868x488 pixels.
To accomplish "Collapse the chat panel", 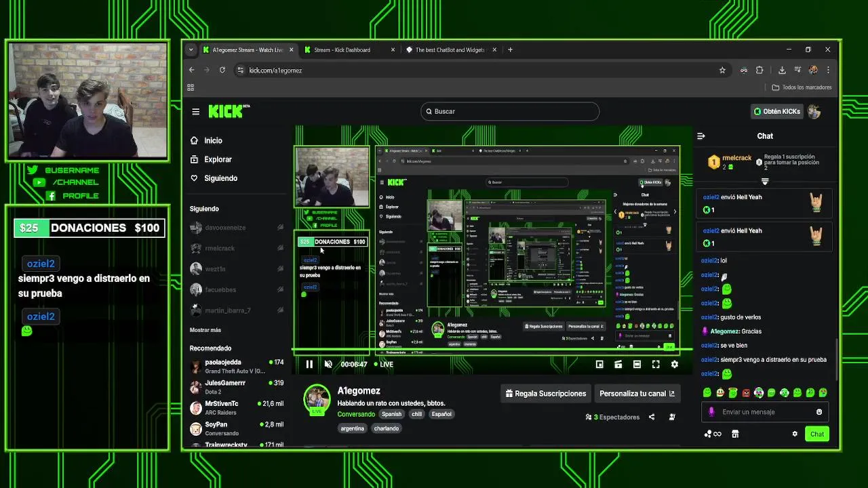I will [x=701, y=136].
